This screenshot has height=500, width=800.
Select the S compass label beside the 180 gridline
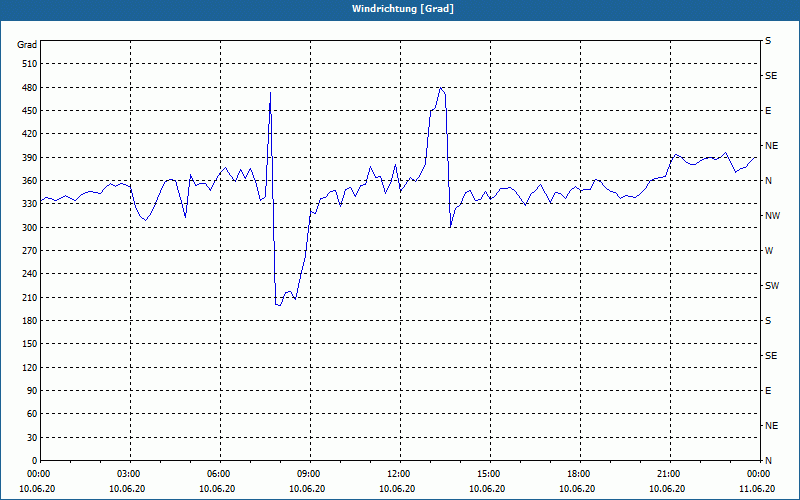(x=768, y=321)
